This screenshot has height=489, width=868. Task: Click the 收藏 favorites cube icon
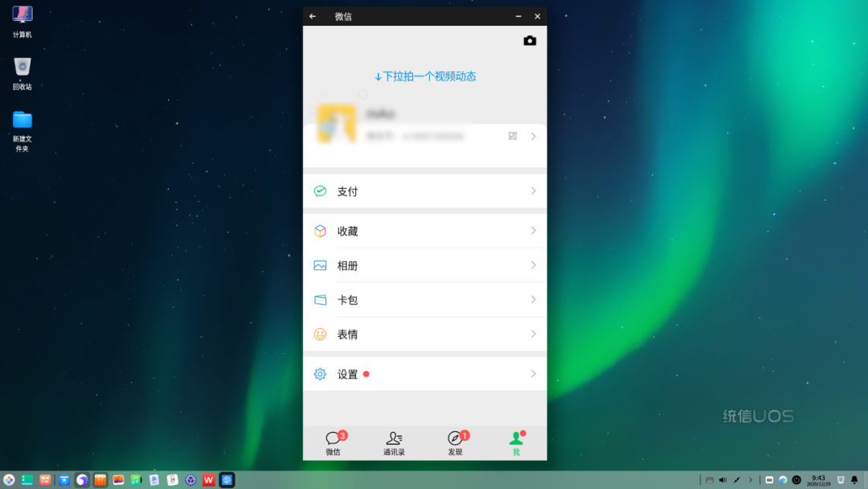click(320, 231)
